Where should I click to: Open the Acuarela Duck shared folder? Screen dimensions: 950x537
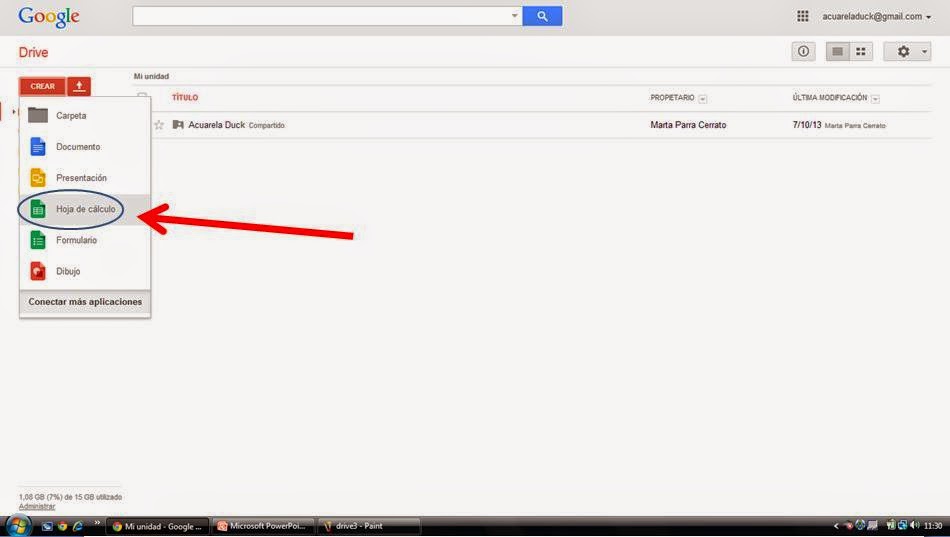[216, 125]
